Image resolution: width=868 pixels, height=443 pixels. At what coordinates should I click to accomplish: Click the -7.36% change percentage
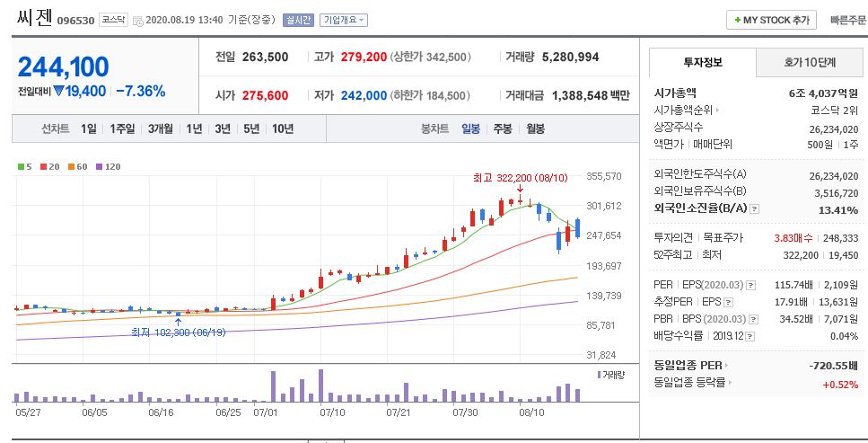[x=141, y=91]
